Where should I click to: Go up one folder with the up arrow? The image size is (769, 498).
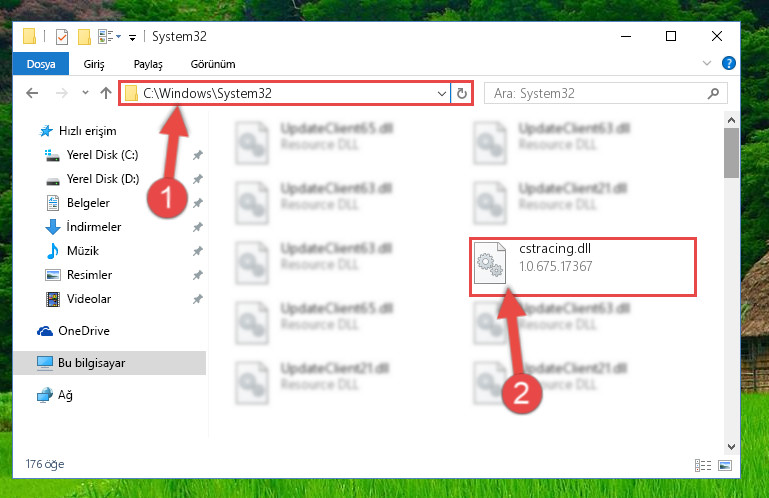(106, 93)
